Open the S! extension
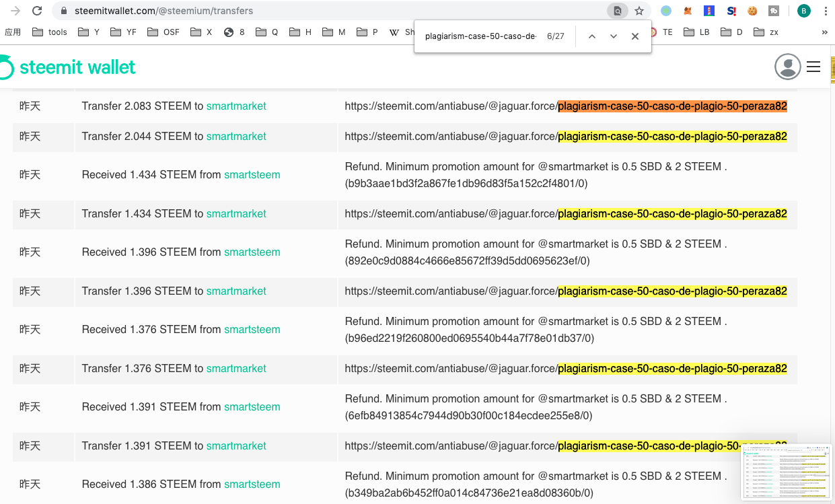The width and height of the screenshot is (835, 504). point(731,11)
